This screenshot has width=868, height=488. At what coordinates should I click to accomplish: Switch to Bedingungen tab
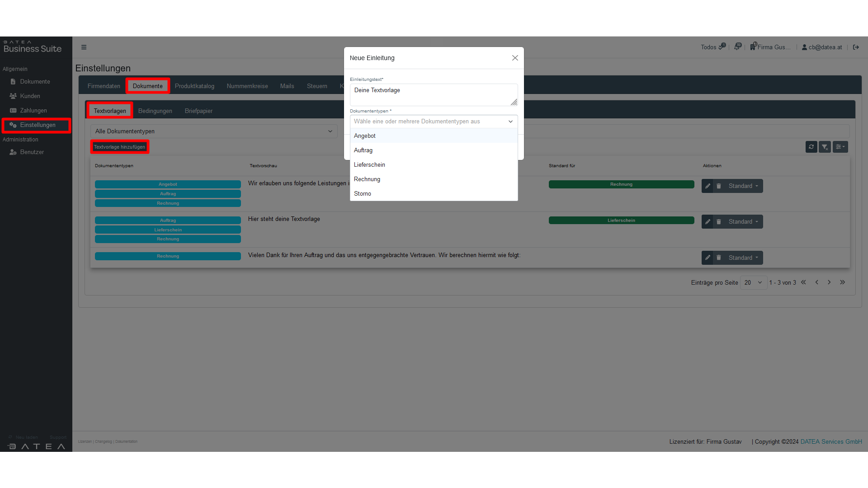[155, 111]
